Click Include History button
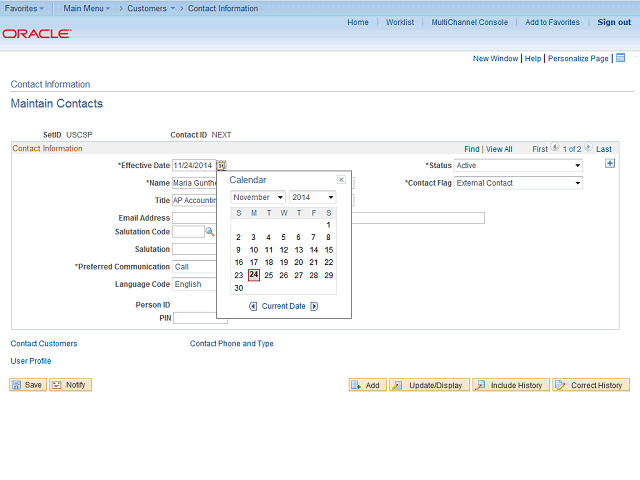The width and height of the screenshot is (640, 480). [x=511, y=385]
